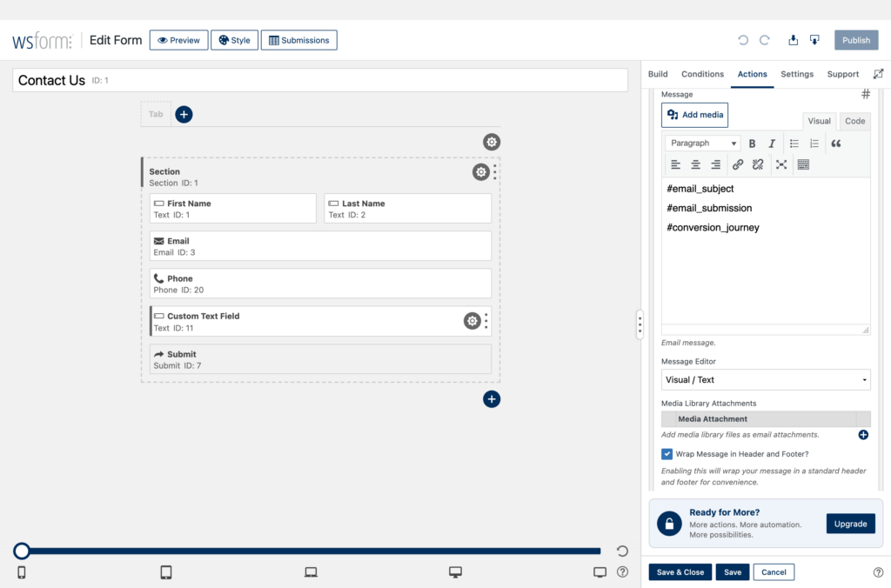The height and width of the screenshot is (588, 891).
Task: Open Message Editor Visual / Text dropdown
Action: 766,379
